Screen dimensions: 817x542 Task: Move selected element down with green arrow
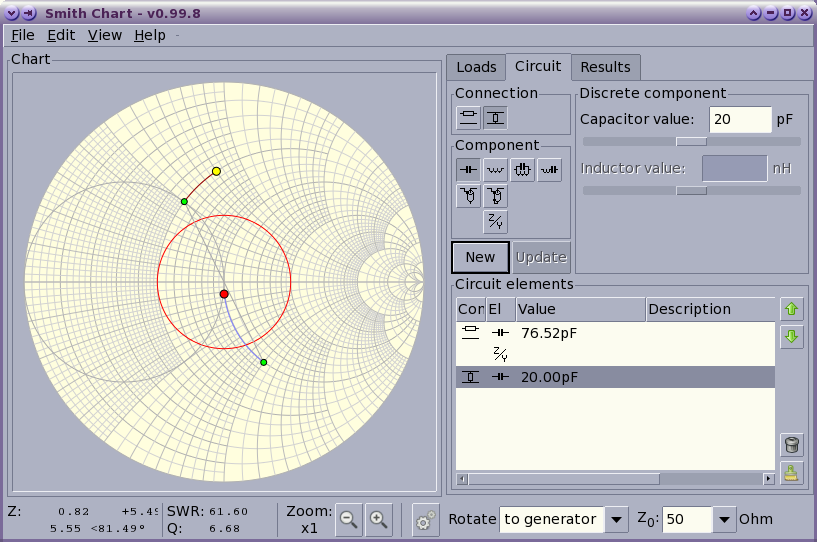pyautogui.click(x=791, y=336)
